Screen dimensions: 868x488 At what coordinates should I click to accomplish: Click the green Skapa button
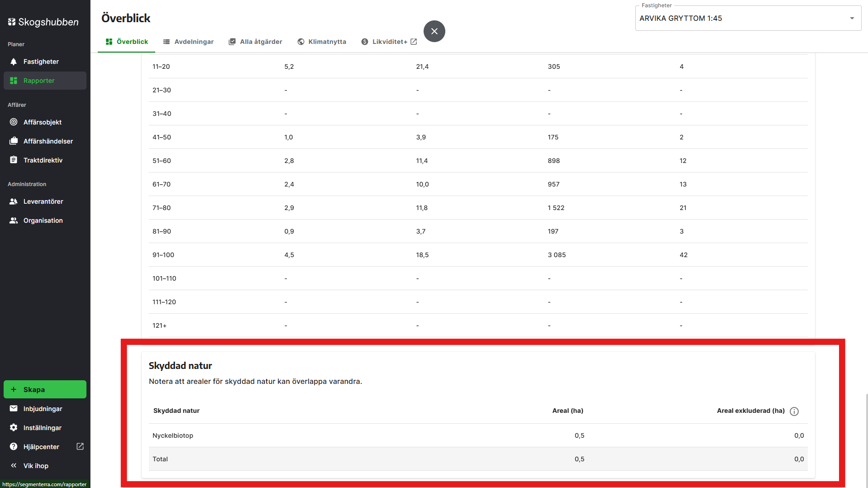pos(45,389)
